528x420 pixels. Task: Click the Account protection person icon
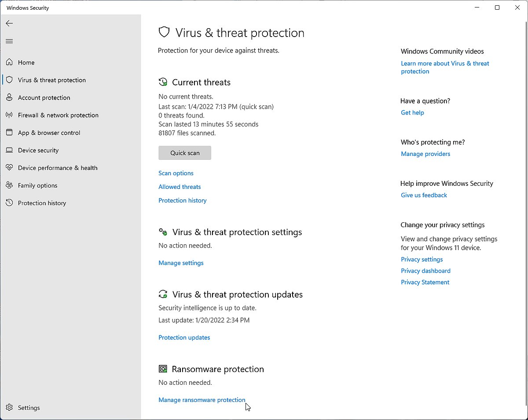[9, 98]
